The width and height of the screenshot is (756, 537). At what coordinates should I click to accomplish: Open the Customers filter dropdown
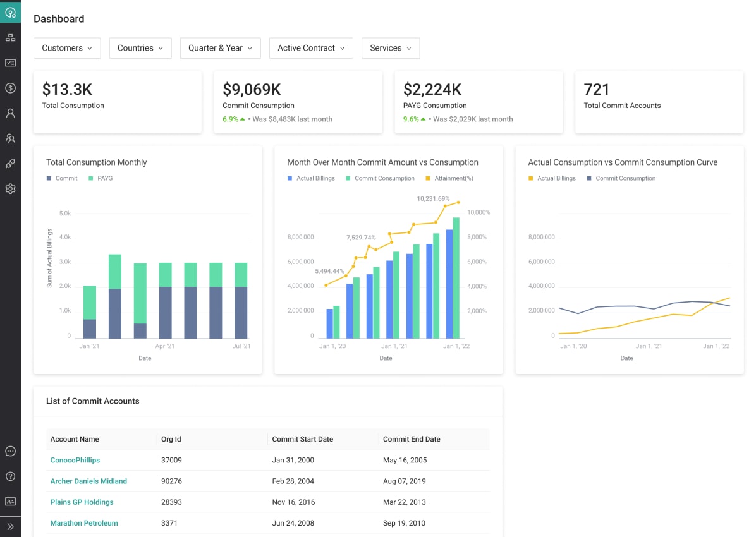[67, 48]
